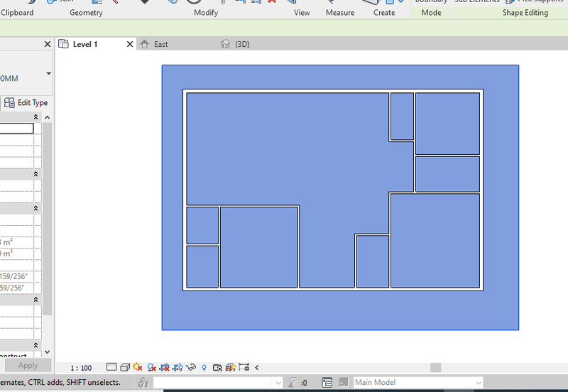Open Temporary View Properties icon
The image size is (568, 392).
(217, 367)
